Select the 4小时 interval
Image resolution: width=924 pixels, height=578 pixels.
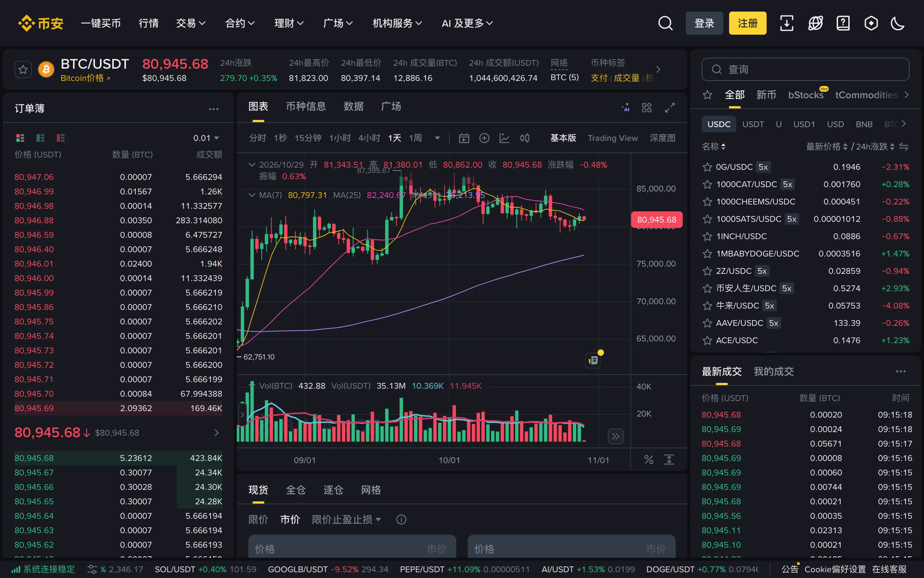pos(369,138)
